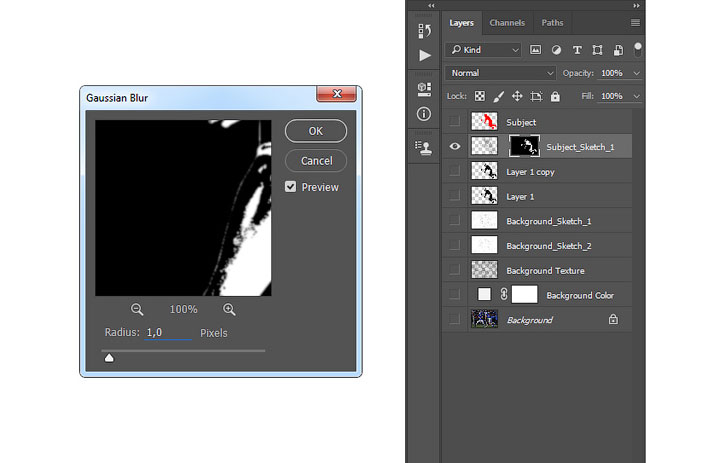725x463 pixels.
Task: Open the Kind filter dropdown
Action: tap(484, 50)
